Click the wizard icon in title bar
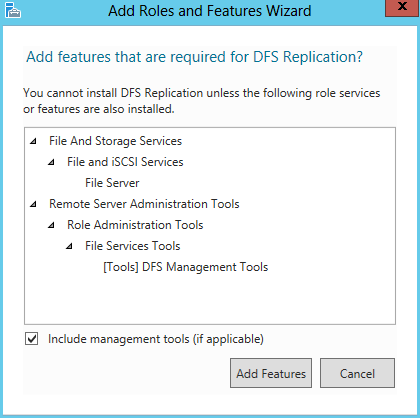The height and width of the screenshot is (418, 420). pyautogui.click(x=13, y=10)
